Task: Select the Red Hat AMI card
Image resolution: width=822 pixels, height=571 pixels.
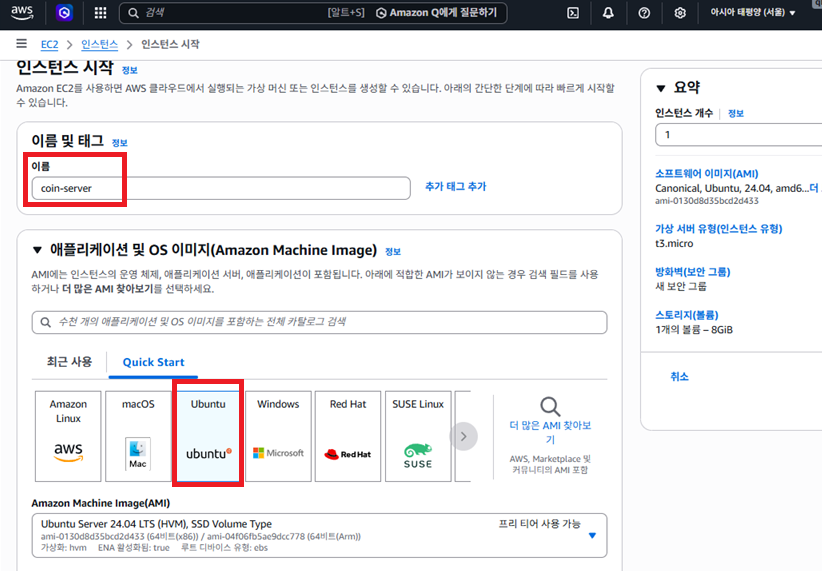Action: (348, 436)
